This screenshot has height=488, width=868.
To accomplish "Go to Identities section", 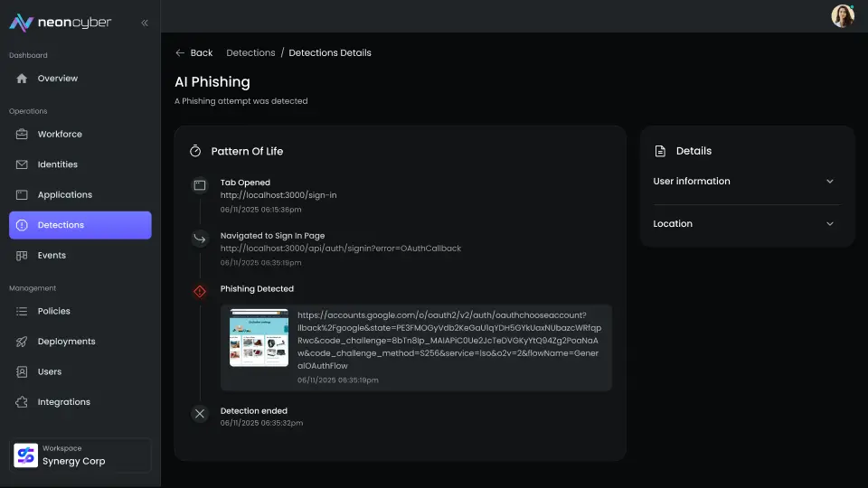I will (80, 164).
